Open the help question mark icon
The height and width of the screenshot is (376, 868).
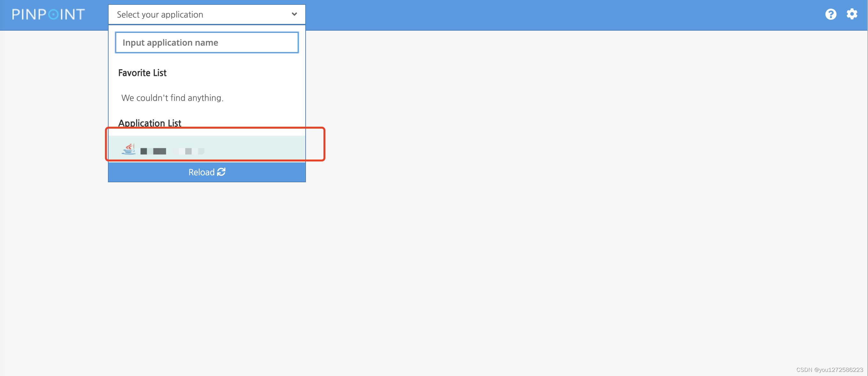[x=831, y=14]
